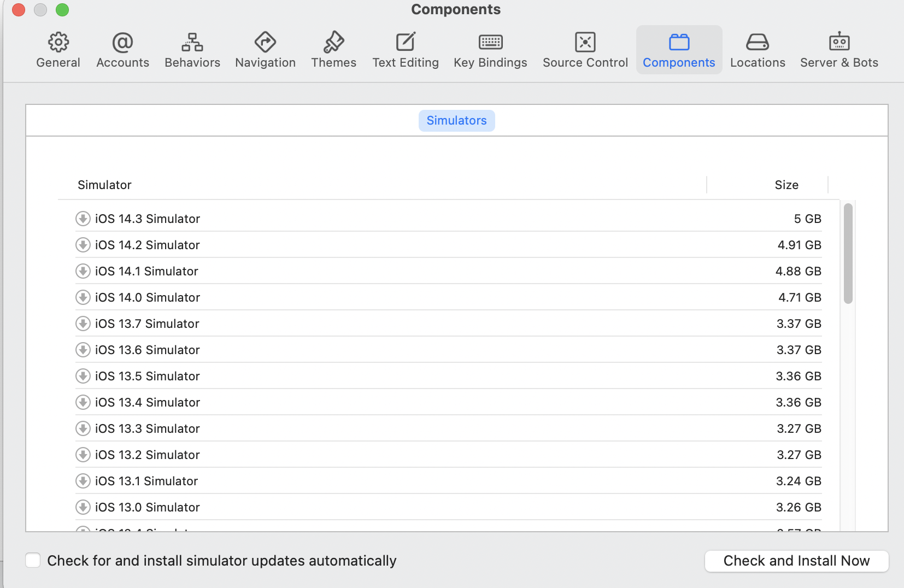Click the 5 GB size value
Image resolution: width=904 pixels, height=588 pixels.
point(808,219)
